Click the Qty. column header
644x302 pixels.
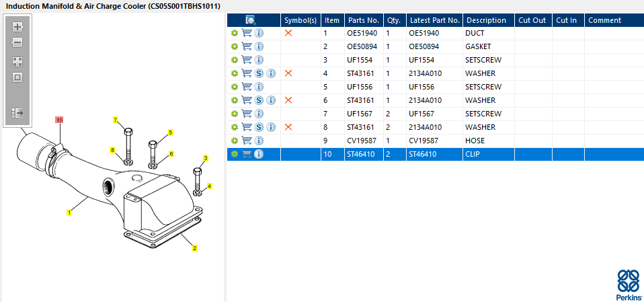pyautogui.click(x=395, y=20)
